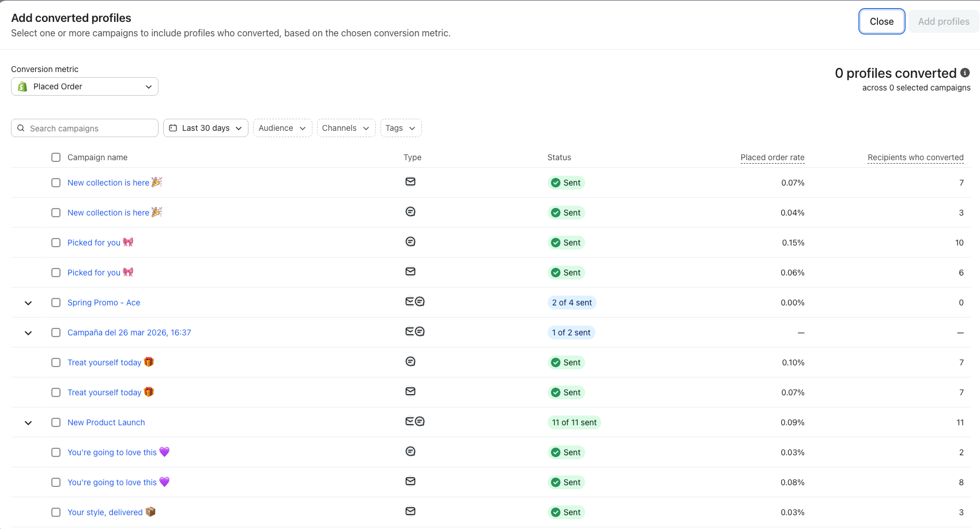This screenshot has height=529, width=980.
Task: Open the Placed Order conversion metric dropdown
Action: pos(85,86)
